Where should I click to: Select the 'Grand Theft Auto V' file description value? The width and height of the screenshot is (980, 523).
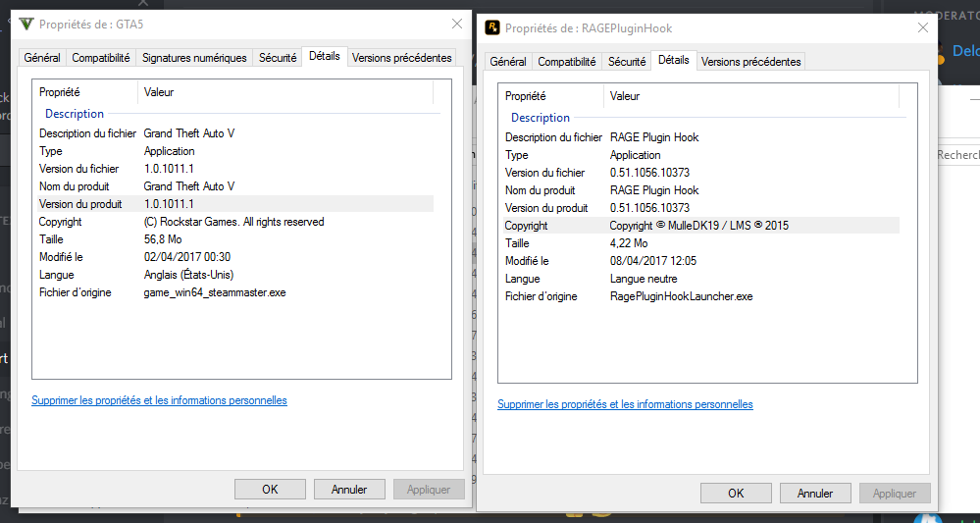pos(189,133)
